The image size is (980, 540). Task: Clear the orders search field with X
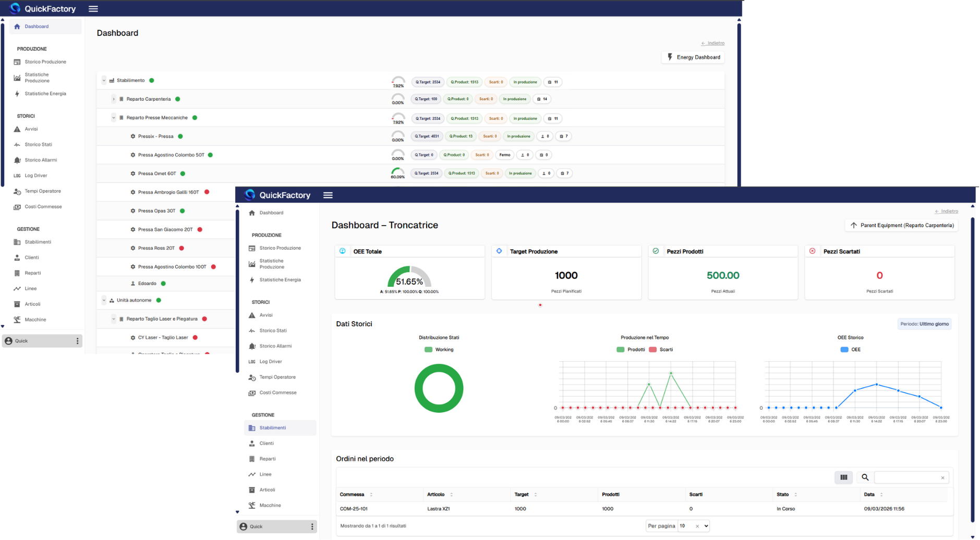(x=942, y=477)
